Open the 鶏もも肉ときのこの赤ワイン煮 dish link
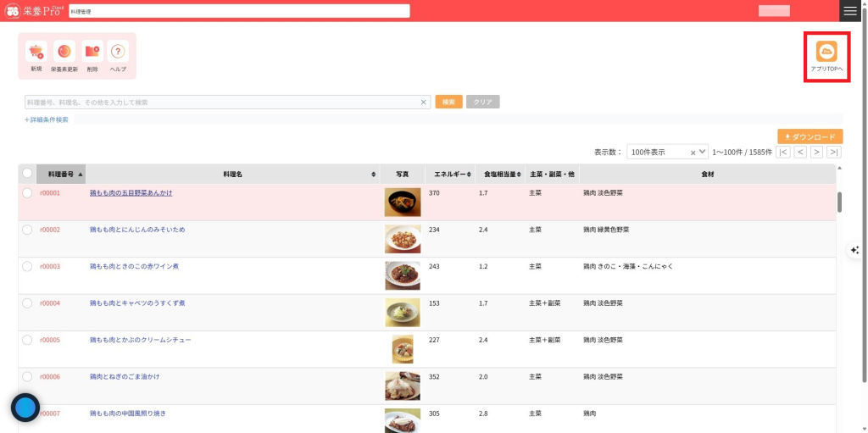The height and width of the screenshot is (433, 868). tap(134, 266)
